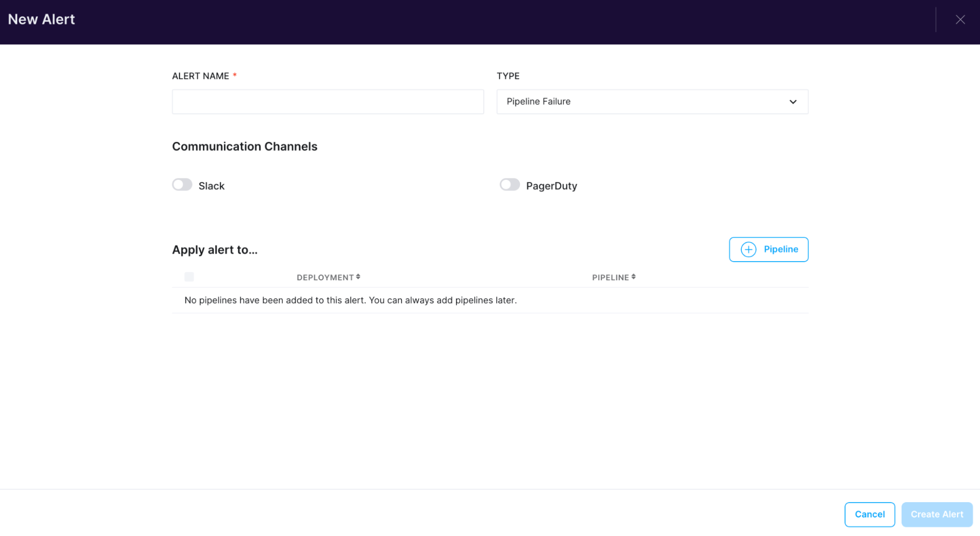Enable the PagerDuty communication channel
The image size is (980, 536).
coord(510,185)
